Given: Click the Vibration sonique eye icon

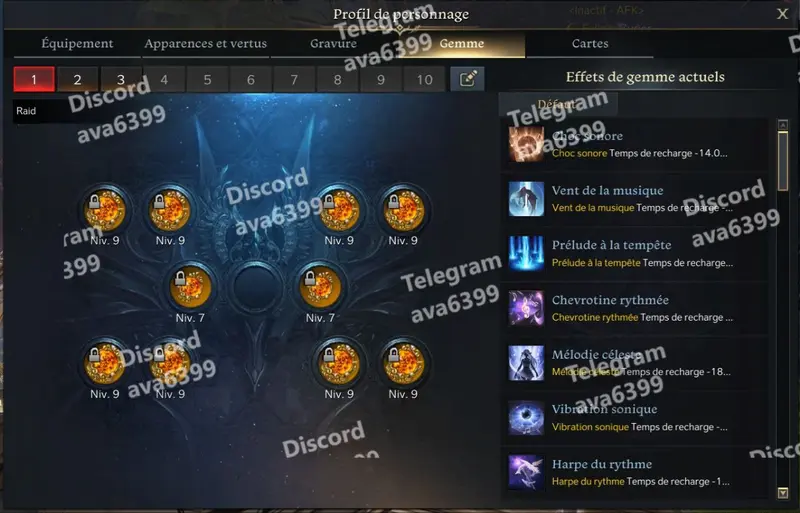Looking at the screenshot, I should pyautogui.click(x=526, y=418).
